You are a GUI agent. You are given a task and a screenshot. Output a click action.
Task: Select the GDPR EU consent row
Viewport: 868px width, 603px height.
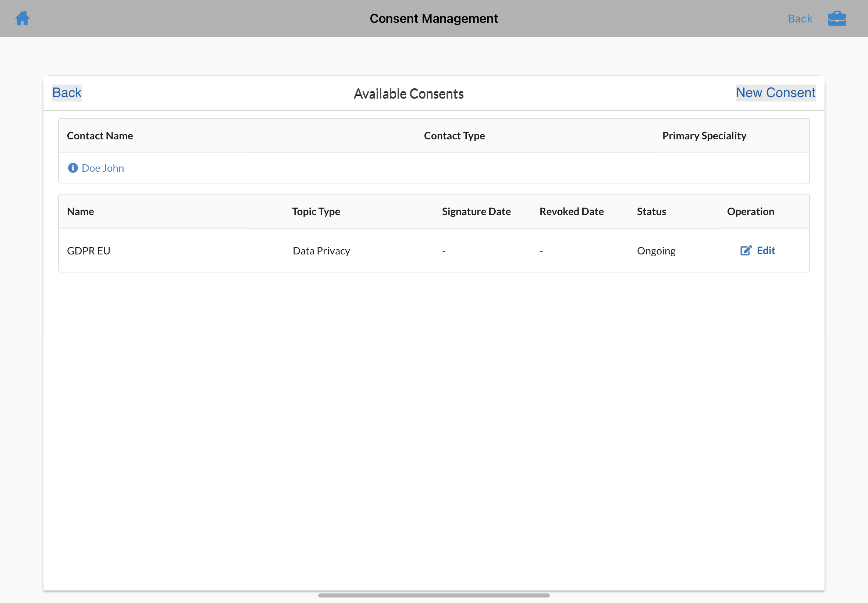(x=88, y=251)
